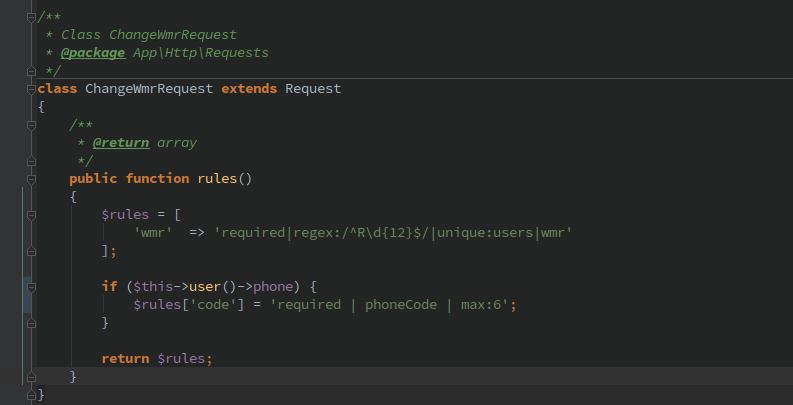This screenshot has height=405, width=793.
Task: Click the underlined @return tag
Action: tap(121, 142)
